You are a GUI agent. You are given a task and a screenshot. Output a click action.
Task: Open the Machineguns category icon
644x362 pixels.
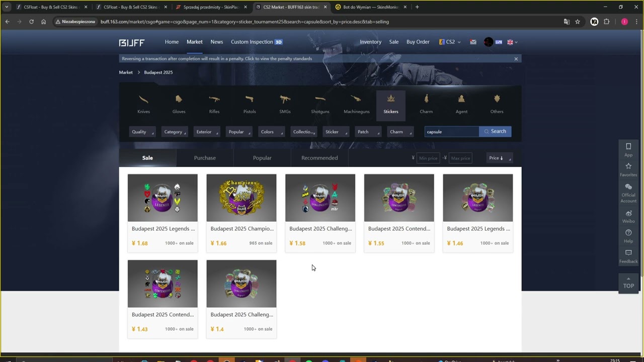pos(356,99)
